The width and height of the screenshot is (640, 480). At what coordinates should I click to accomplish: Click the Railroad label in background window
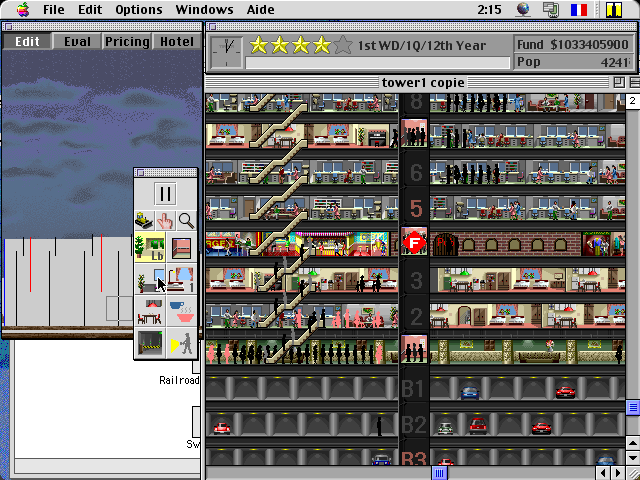tap(179, 380)
